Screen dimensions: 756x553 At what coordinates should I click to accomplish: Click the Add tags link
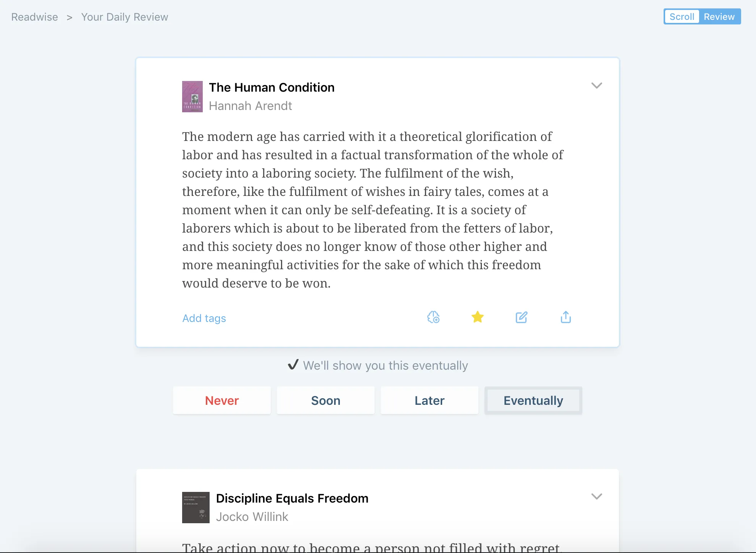coord(204,318)
